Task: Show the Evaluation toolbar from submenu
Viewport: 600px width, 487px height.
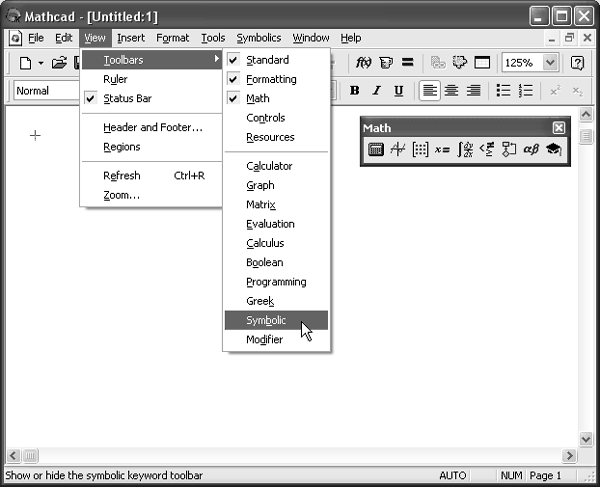Action: (x=276, y=224)
